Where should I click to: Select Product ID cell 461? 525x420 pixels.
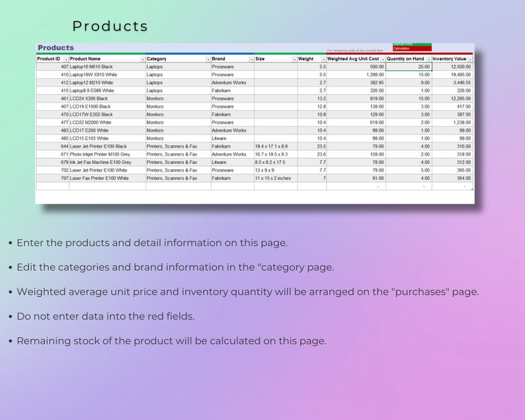pyautogui.click(x=53, y=99)
